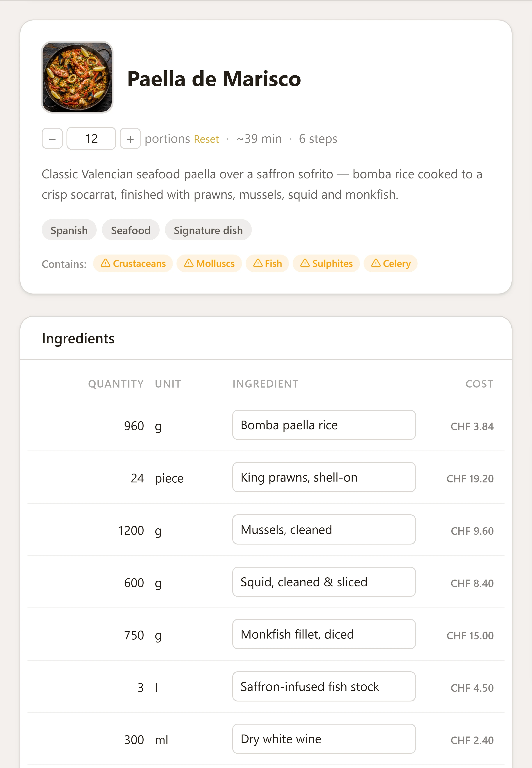Edit the Monkfish fillet, diced field
This screenshot has width=532, height=768.
[x=324, y=634]
